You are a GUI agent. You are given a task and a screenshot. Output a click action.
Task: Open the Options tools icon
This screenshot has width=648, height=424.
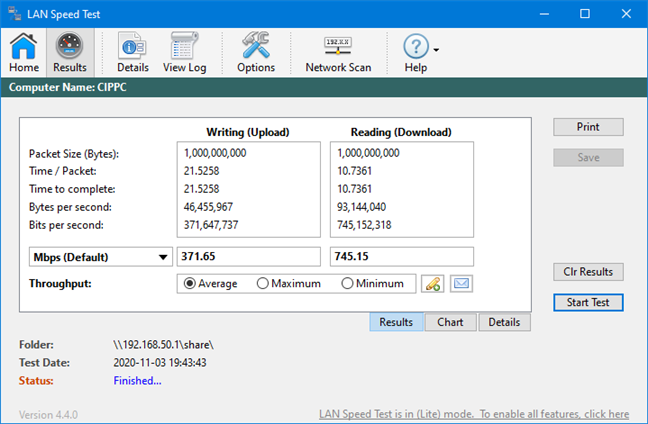pyautogui.click(x=256, y=52)
